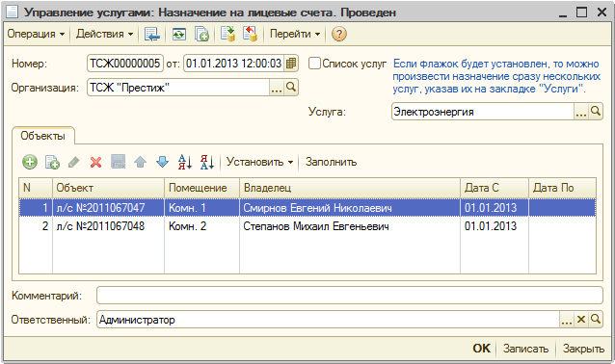Open Услуга record via magnifier icon

tap(596, 112)
